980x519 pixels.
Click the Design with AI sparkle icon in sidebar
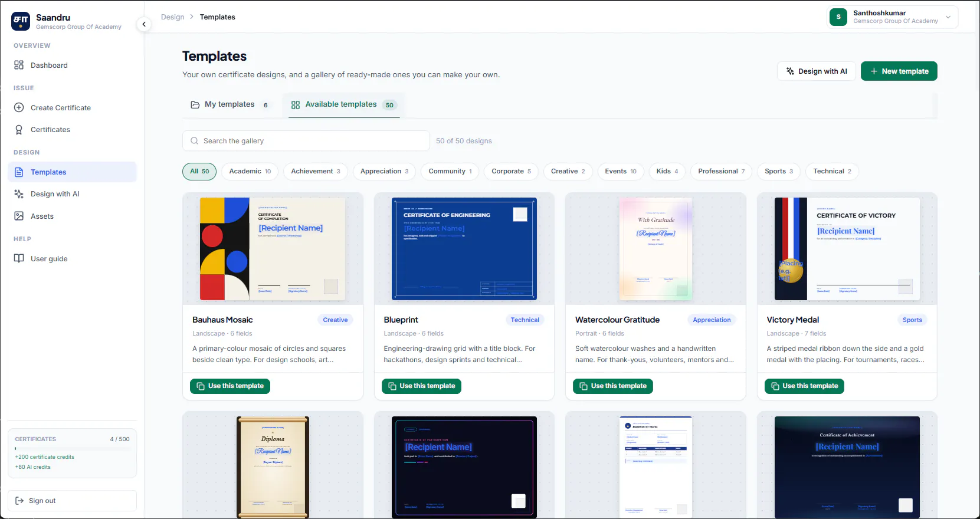click(x=19, y=193)
